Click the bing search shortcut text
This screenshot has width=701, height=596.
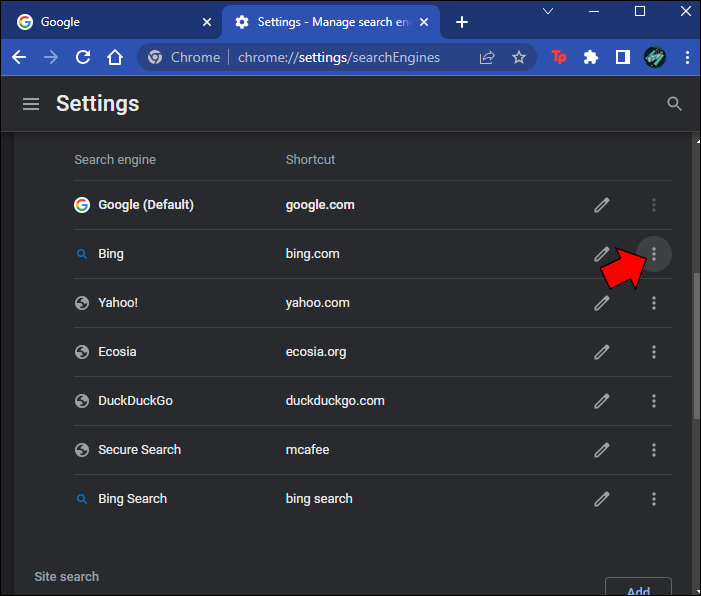[x=319, y=499]
